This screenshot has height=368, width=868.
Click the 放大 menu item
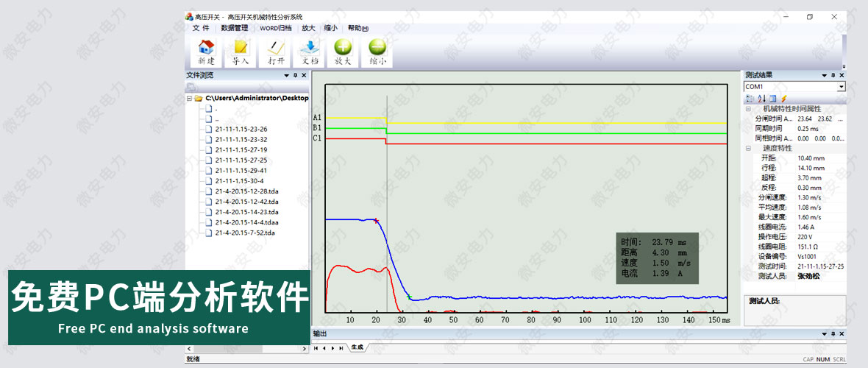coord(308,28)
